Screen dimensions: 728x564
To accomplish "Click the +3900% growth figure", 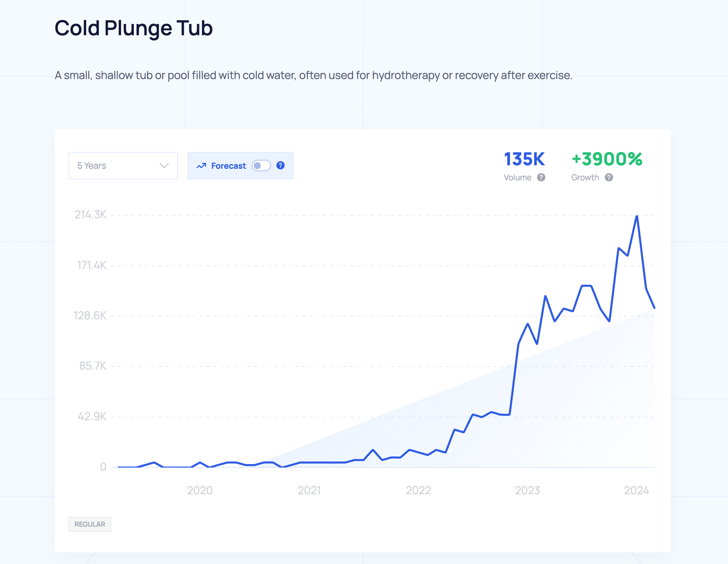I will [607, 159].
